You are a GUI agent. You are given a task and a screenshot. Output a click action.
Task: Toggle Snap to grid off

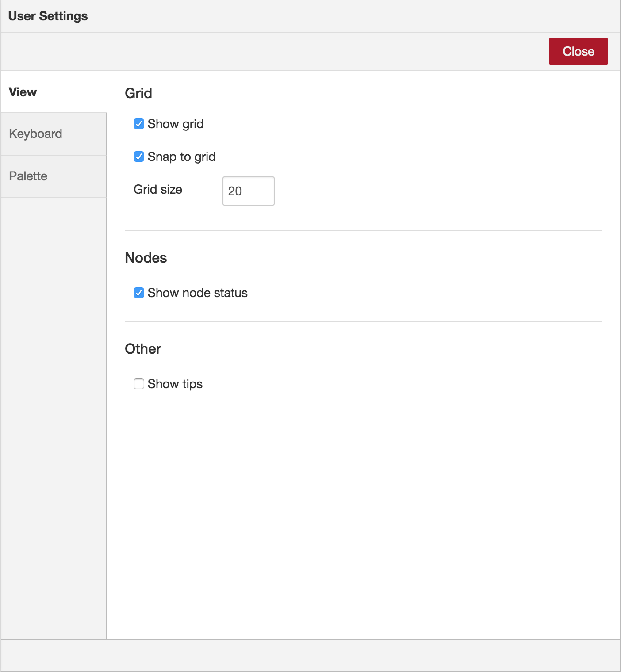138,157
